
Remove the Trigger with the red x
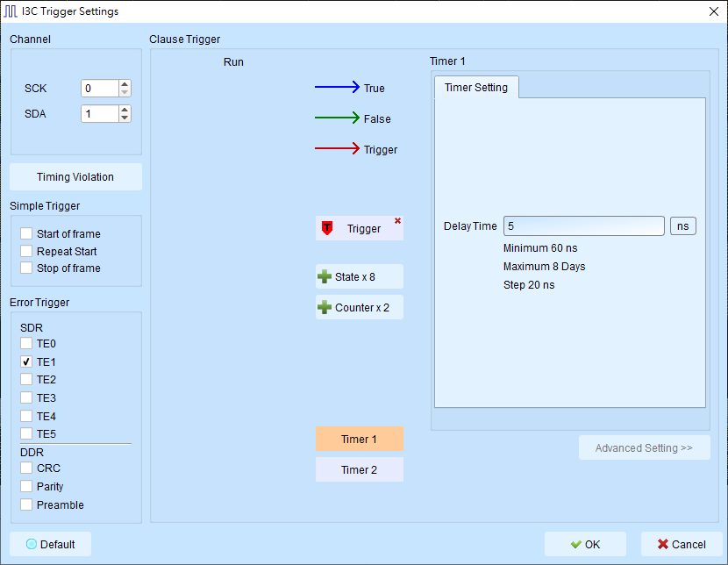[x=397, y=221]
